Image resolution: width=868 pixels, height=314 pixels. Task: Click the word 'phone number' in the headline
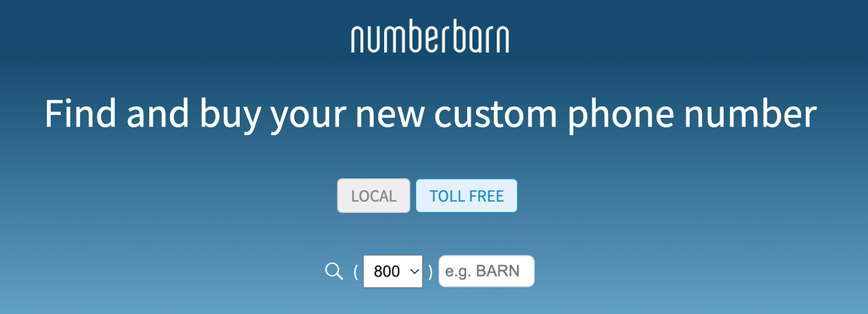click(x=692, y=115)
